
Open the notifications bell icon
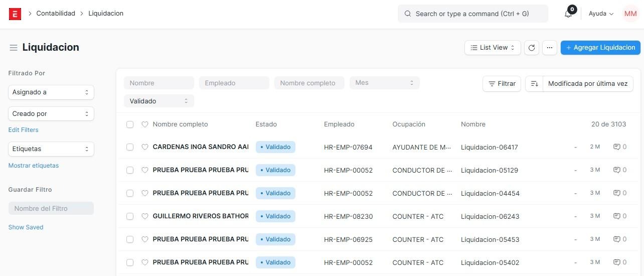[x=568, y=14]
